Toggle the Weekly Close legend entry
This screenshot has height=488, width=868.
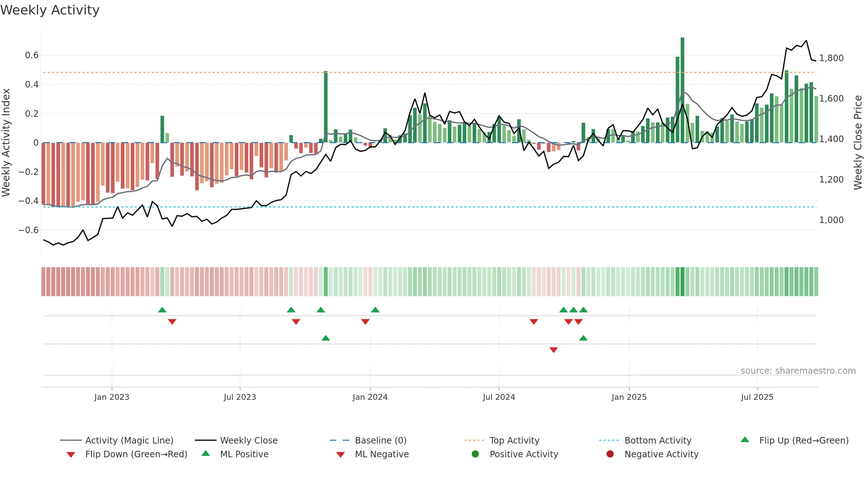click(x=236, y=440)
